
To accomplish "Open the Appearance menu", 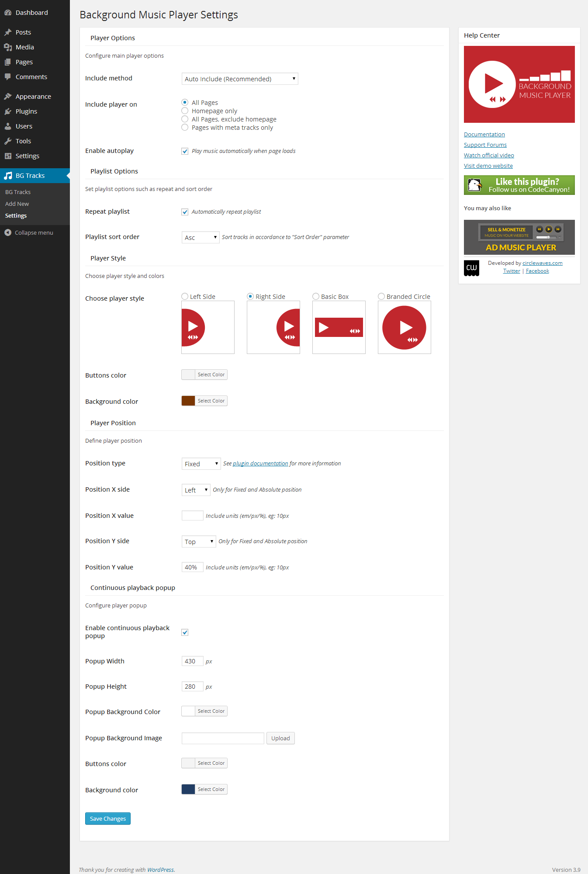I will pyautogui.click(x=35, y=97).
